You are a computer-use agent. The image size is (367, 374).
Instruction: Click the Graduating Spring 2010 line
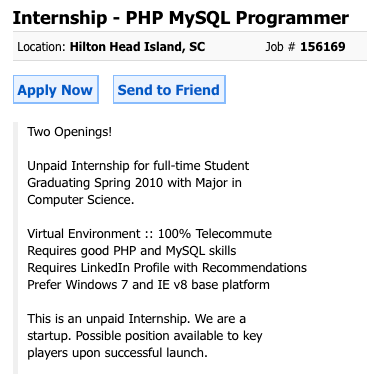point(134,183)
